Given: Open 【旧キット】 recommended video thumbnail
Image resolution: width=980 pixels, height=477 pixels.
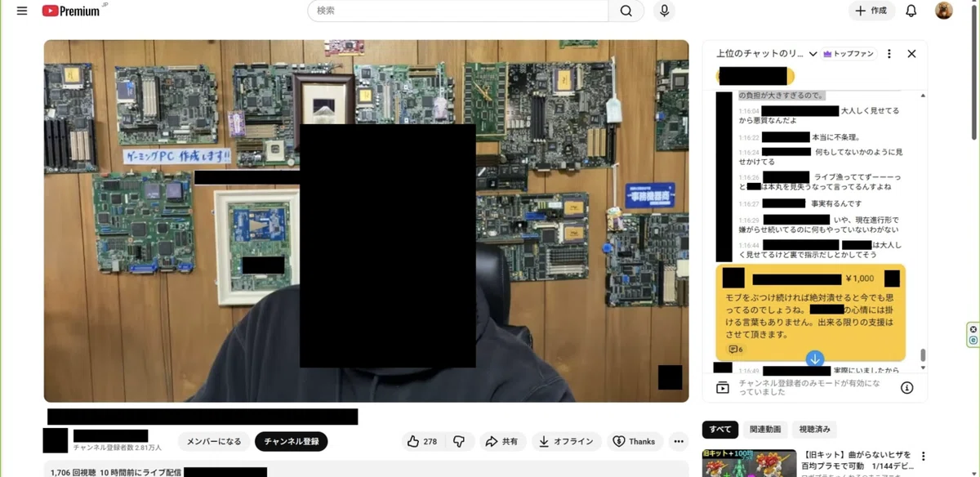Looking at the screenshot, I should pyautogui.click(x=749, y=462).
